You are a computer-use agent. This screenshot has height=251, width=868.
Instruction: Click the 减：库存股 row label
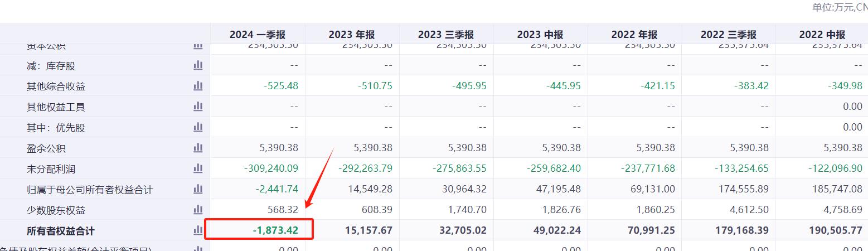pos(51,66)
